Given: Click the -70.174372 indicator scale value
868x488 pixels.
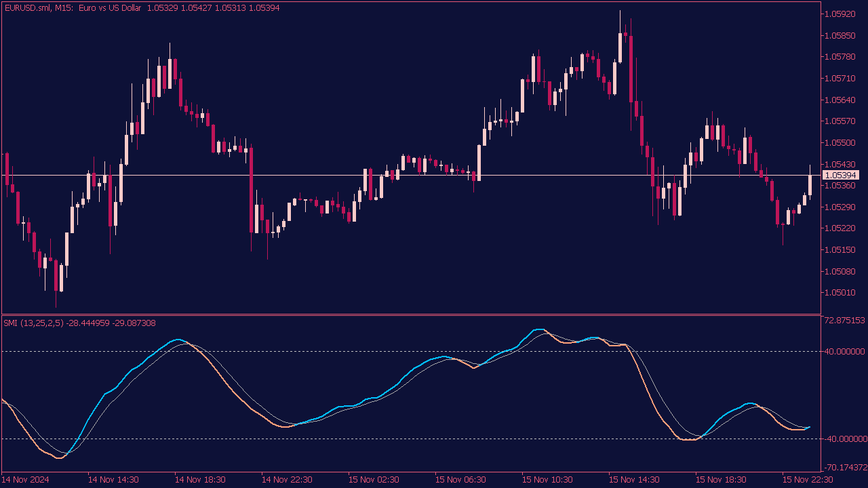Looking at the screenshot, I should click(x=845, y=468).
